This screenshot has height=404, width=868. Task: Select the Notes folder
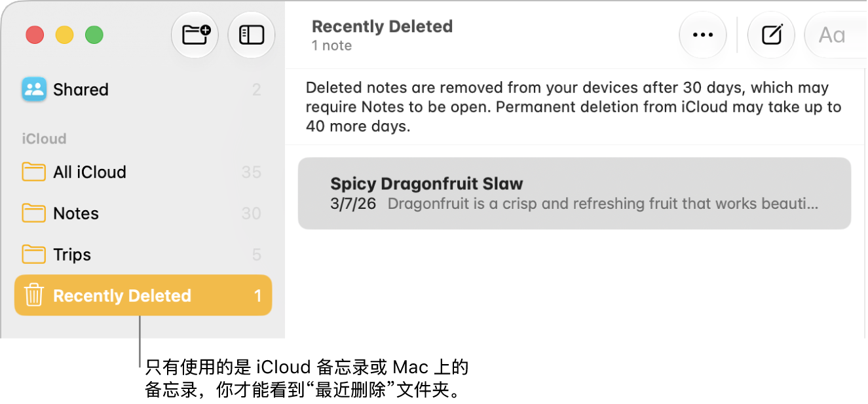(x=143, y=213)
